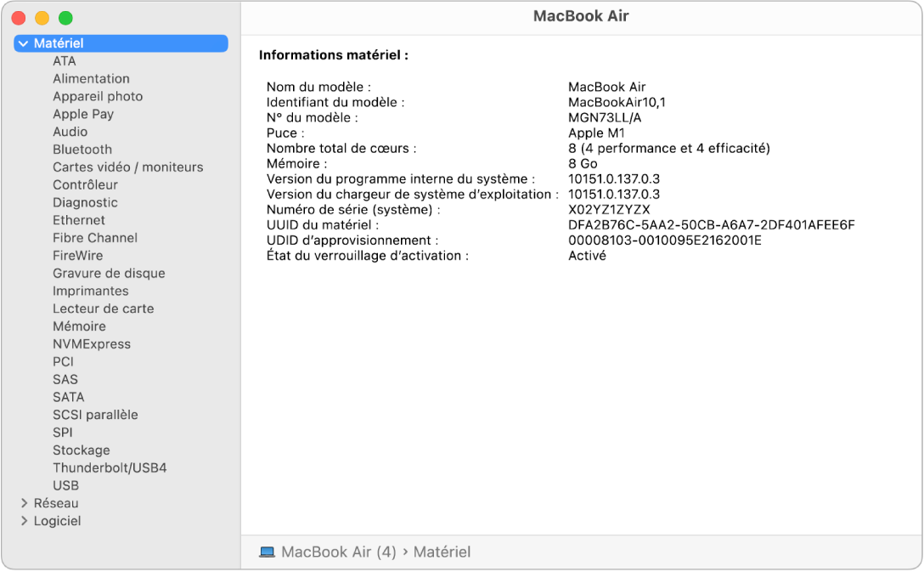Select Matériel in the sidebar
The height and width of the screenshot is (572, 924).
click(121, 43)
